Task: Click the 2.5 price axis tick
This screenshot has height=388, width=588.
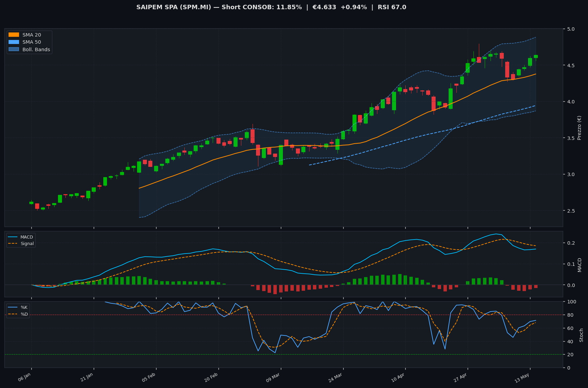Action: click(x=571, y=211)
